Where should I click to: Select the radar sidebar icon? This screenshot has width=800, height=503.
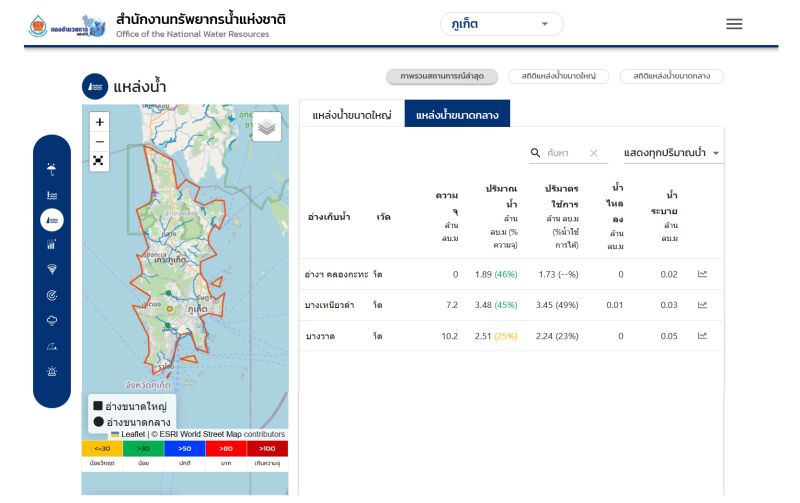coord(52,295)
